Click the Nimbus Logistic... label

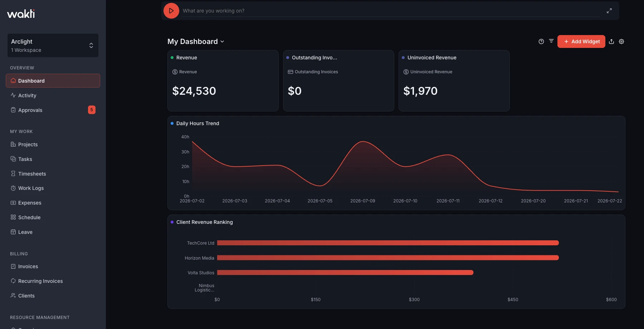pyautogui.click(x=204, y=288)
